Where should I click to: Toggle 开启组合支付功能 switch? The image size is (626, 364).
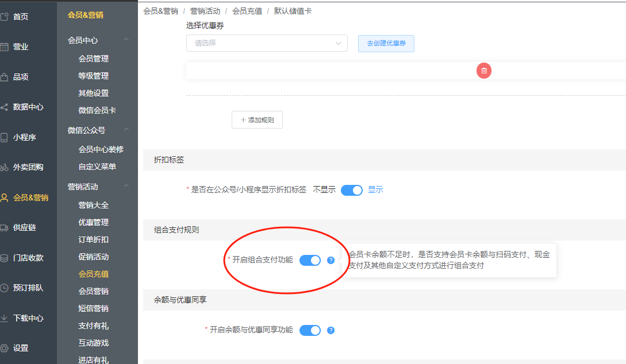(x=310, y=260)
